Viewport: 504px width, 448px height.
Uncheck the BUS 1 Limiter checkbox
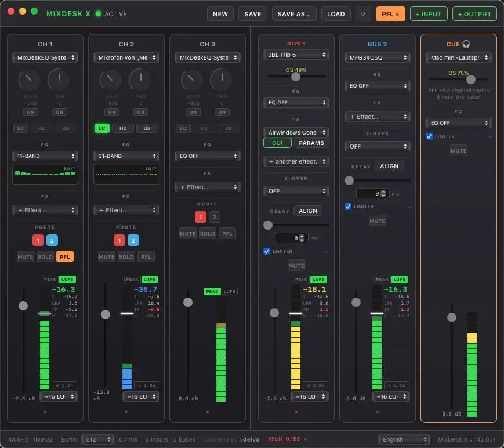[x=267, y=251]
